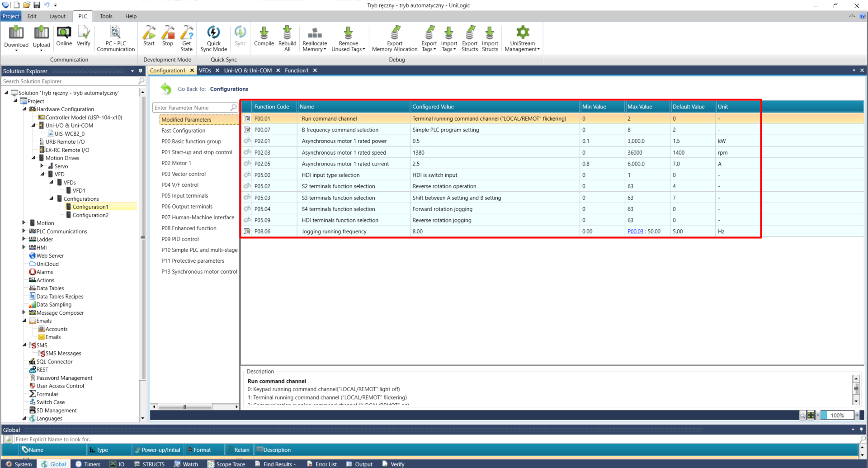The width and height of the screenshot is (868, 468).
Task: Click the zoom-in plus button
Action: pos(857,415)
